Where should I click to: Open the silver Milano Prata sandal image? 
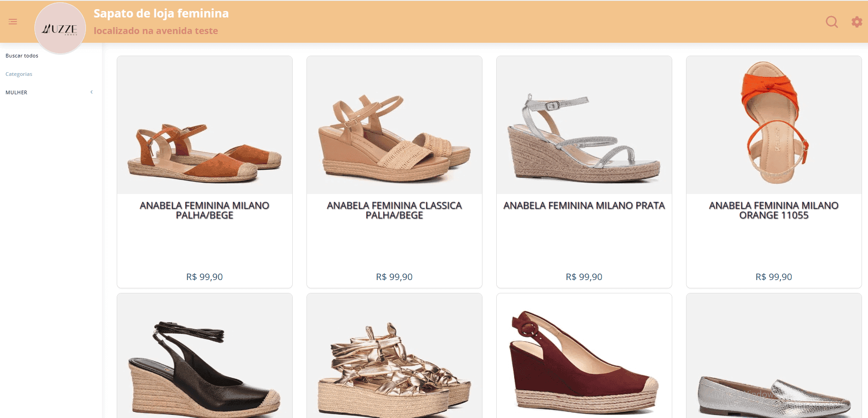point(584,125)
